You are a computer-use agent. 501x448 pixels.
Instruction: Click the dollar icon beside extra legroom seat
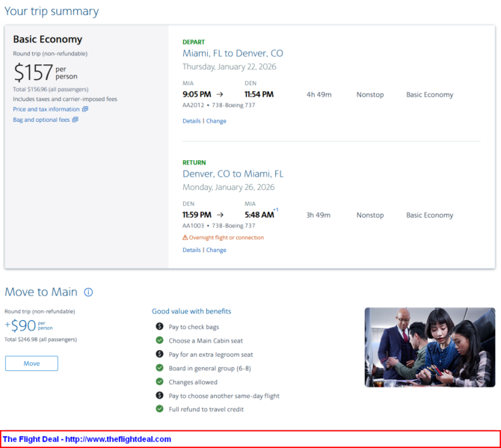159,355
